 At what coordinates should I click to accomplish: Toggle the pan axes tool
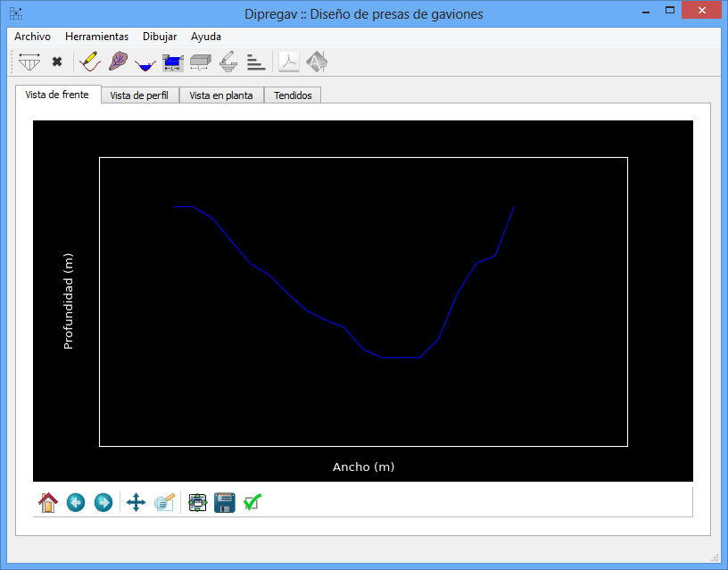pos(136,503)
